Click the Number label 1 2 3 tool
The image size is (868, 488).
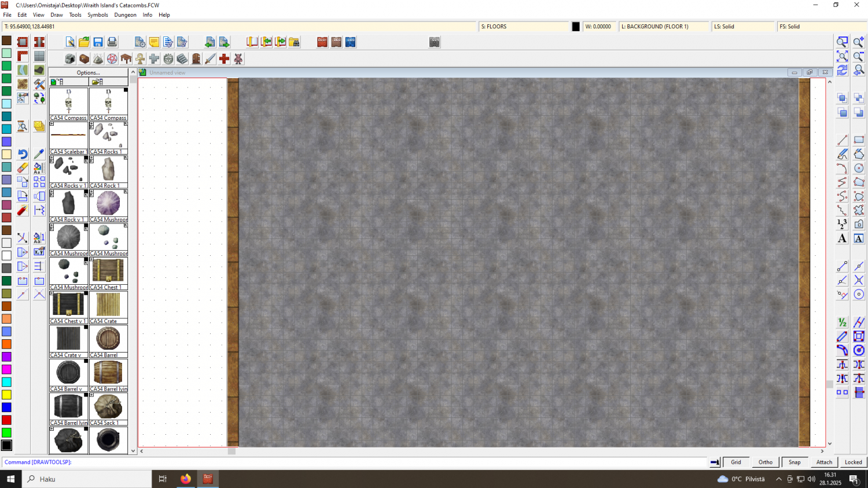(x=843, y=225)
